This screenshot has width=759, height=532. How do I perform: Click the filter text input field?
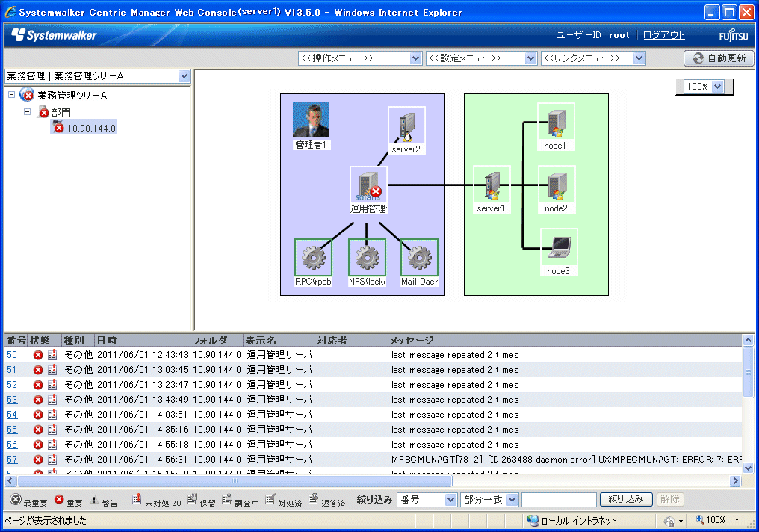pos(559,500)
